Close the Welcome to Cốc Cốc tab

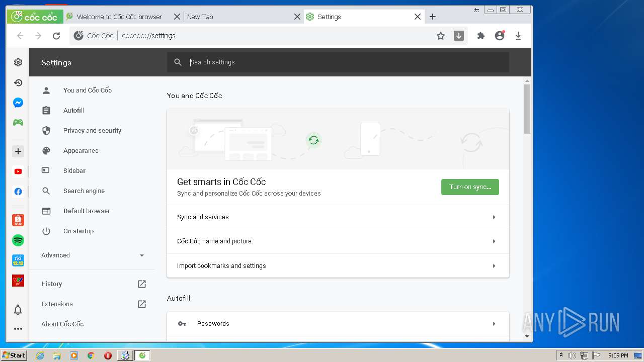pos(177,17)
